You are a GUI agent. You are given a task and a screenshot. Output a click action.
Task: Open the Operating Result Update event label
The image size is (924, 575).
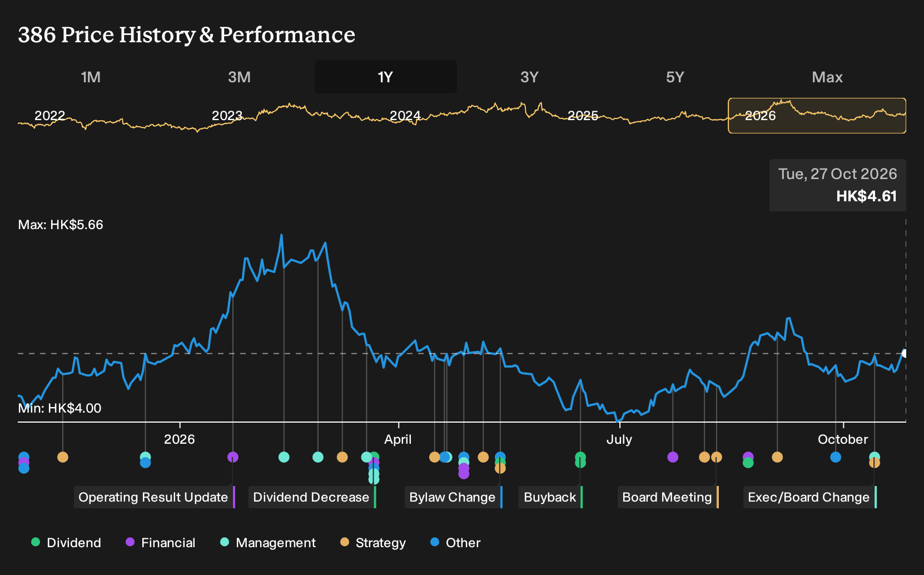coord(154,497)
